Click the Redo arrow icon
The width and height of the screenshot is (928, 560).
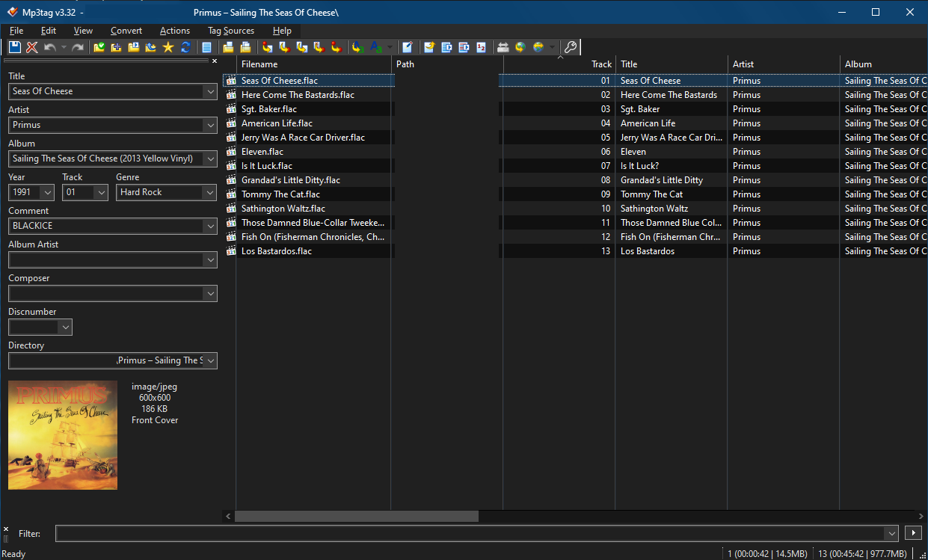(77, 47)
